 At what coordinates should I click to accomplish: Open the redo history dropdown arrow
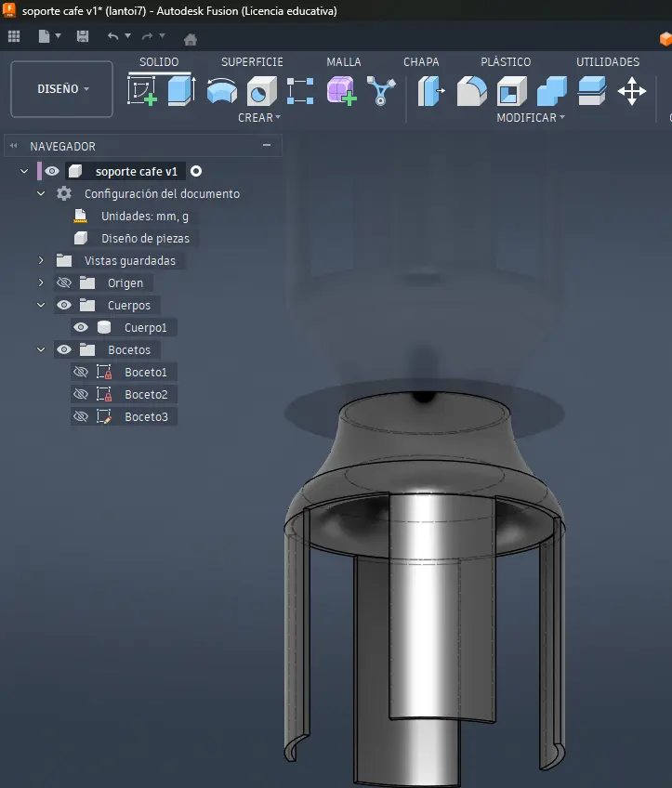point(162,35)
